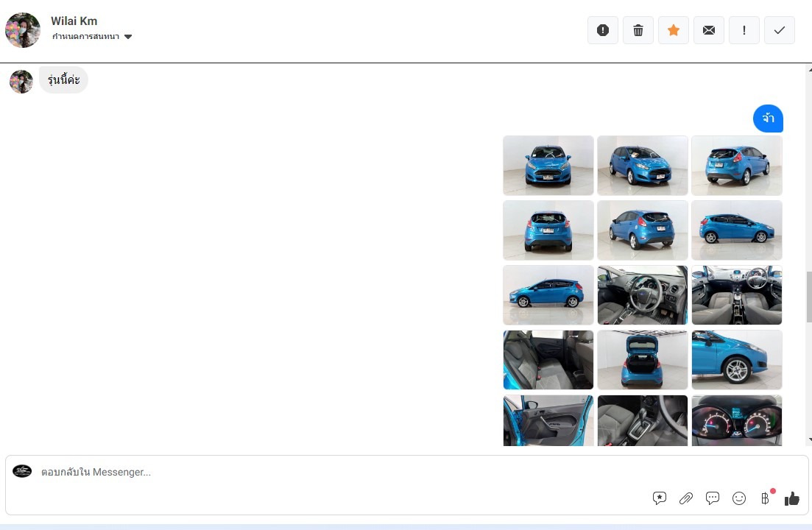
Task: Open front-right angle photo of blue car
Action: click(x=643, y=166)
